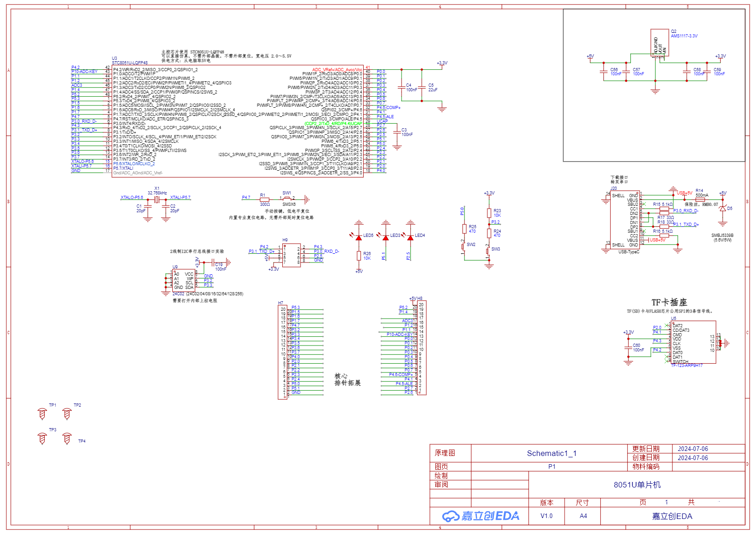Click the TP2 test point symbol
This screenshot has width=756, height=534.
[x=67, y=414]
